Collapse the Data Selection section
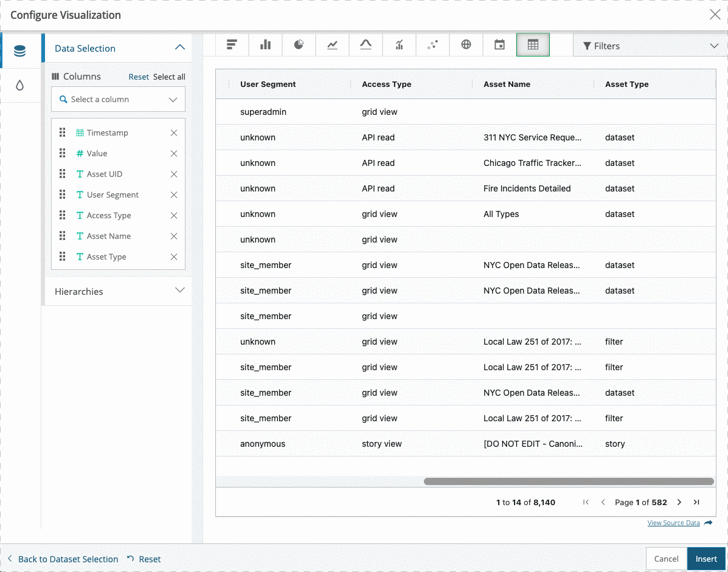728x572 pixels. [x=179, y=47]
